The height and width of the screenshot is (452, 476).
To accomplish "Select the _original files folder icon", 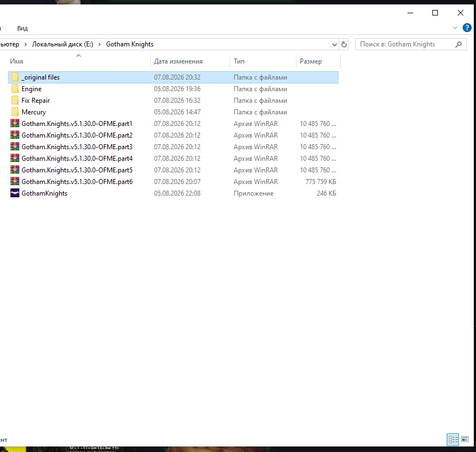I will click(x=15, y=77).
